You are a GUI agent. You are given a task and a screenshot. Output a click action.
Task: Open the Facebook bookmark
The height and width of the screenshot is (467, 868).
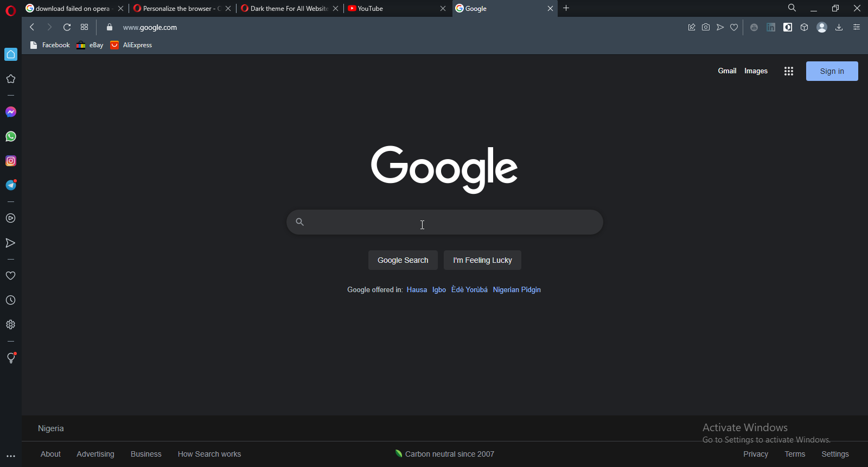(50, 45)
